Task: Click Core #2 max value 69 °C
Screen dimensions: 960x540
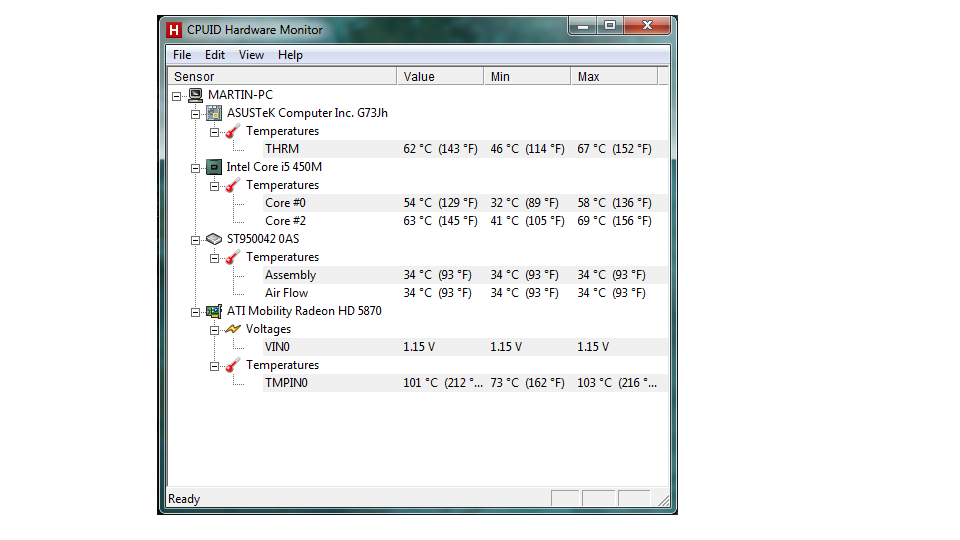Action: point(614,221)
